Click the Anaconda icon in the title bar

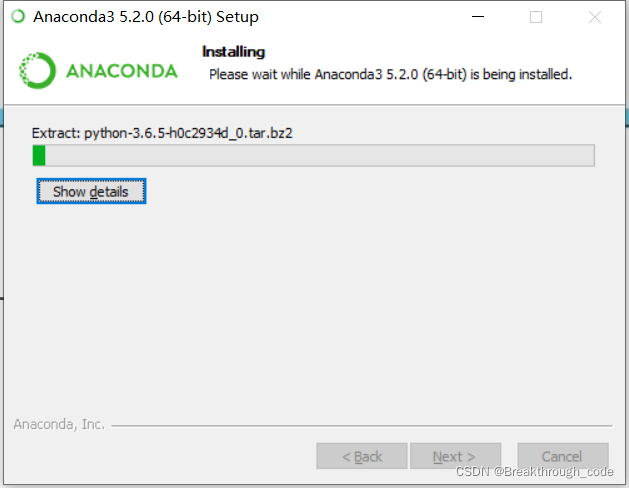18,16
